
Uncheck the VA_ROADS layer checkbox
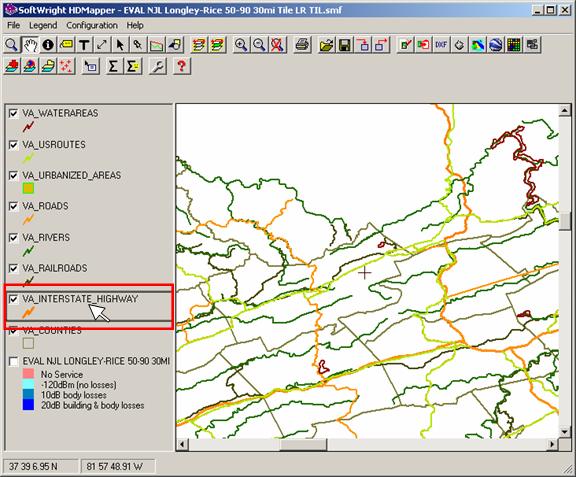pyautogui.click(x=14, y=206)
